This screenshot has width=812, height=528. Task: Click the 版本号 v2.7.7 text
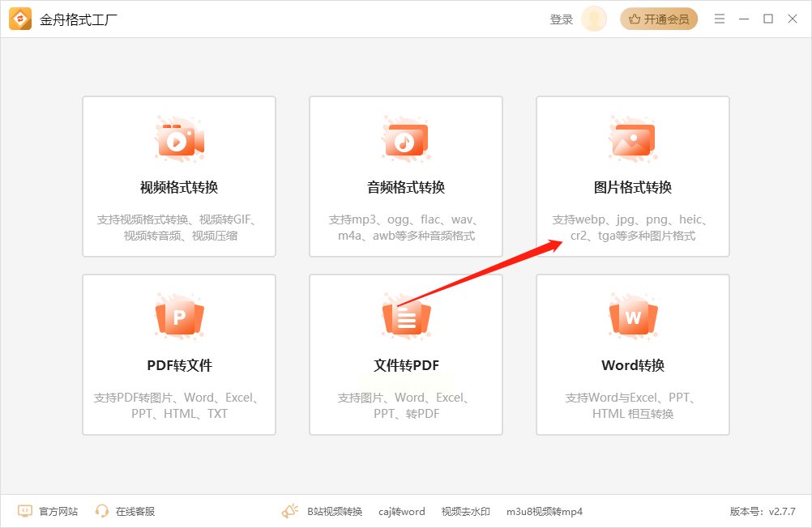(763, 512)
